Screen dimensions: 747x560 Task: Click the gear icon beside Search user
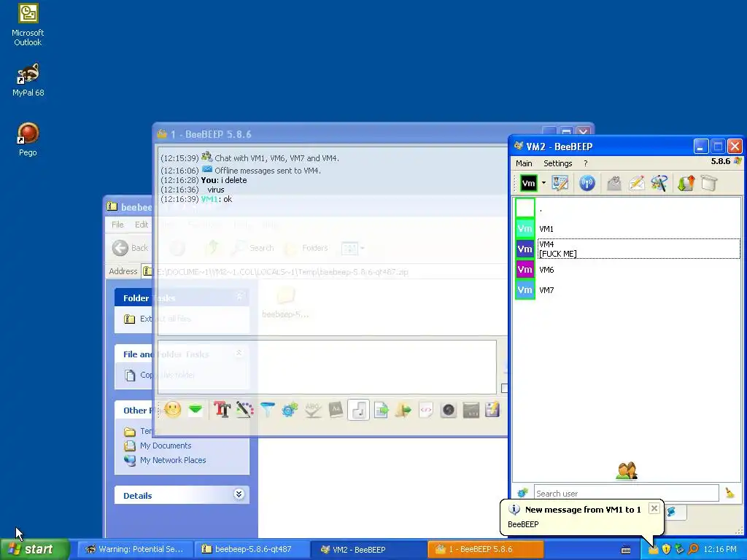click(x=522, y=493)
